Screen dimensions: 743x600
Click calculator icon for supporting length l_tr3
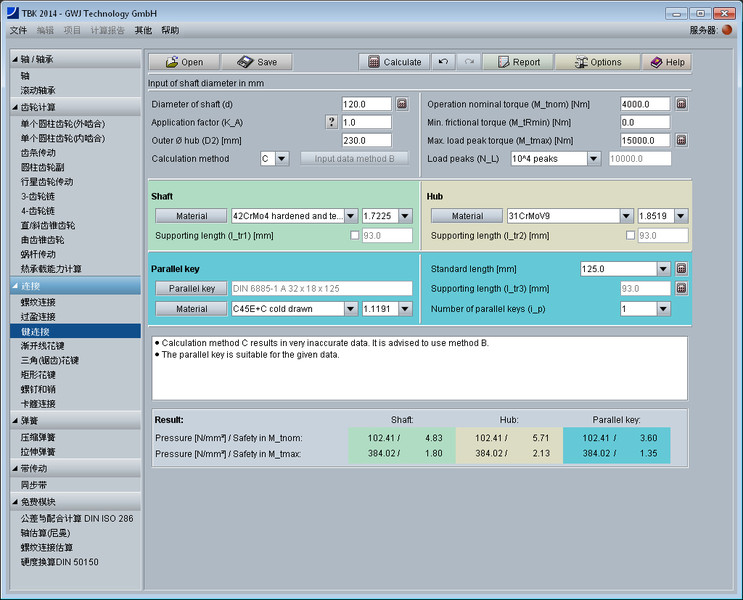click(x=681, y=289)
